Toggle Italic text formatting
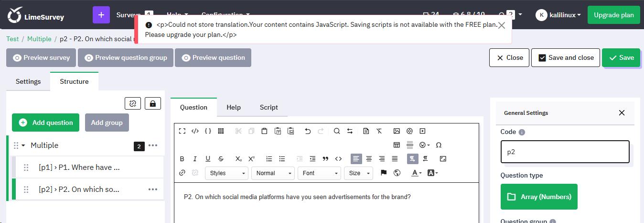This screenshot has height=223, width=644. (195, 159)
